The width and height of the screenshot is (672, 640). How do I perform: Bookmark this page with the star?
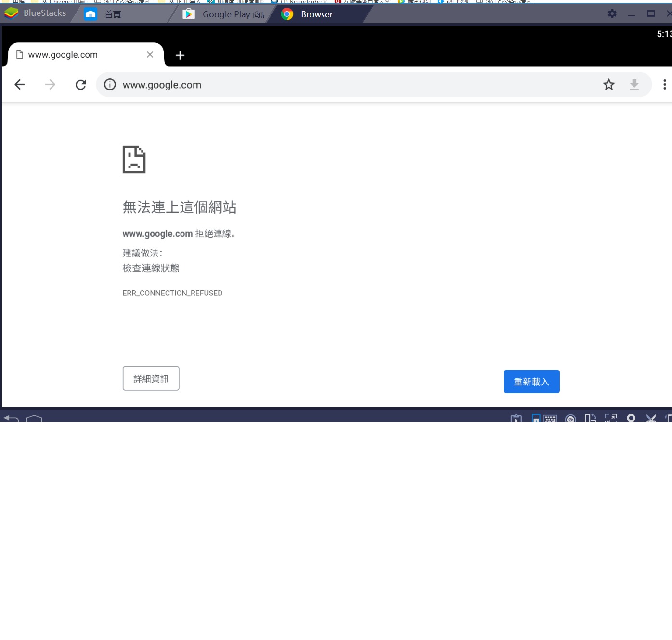pyautogui.click(x=609, y=85)
